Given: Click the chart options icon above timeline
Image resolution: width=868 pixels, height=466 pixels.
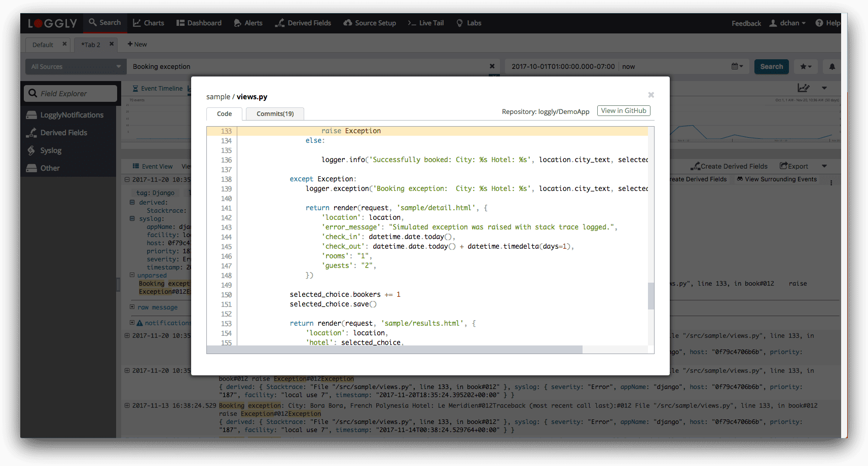Looking at the screenshot, I should click(x=804, y=88).
